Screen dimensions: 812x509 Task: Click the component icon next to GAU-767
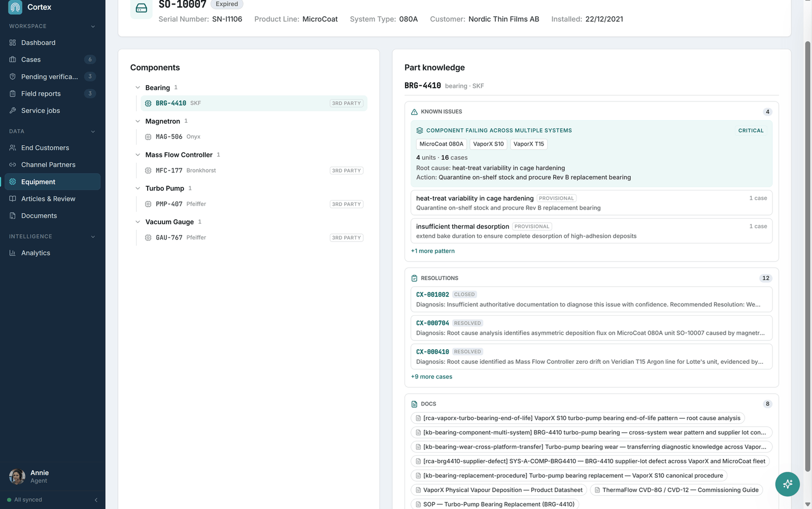pos(148,237)
